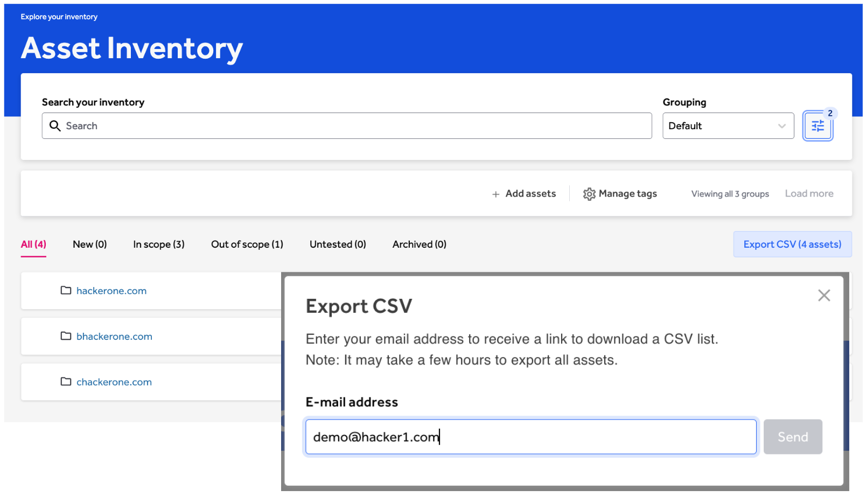
Task: Click the folder icon for chackerone.com
Action: click(x=66, y=382)
